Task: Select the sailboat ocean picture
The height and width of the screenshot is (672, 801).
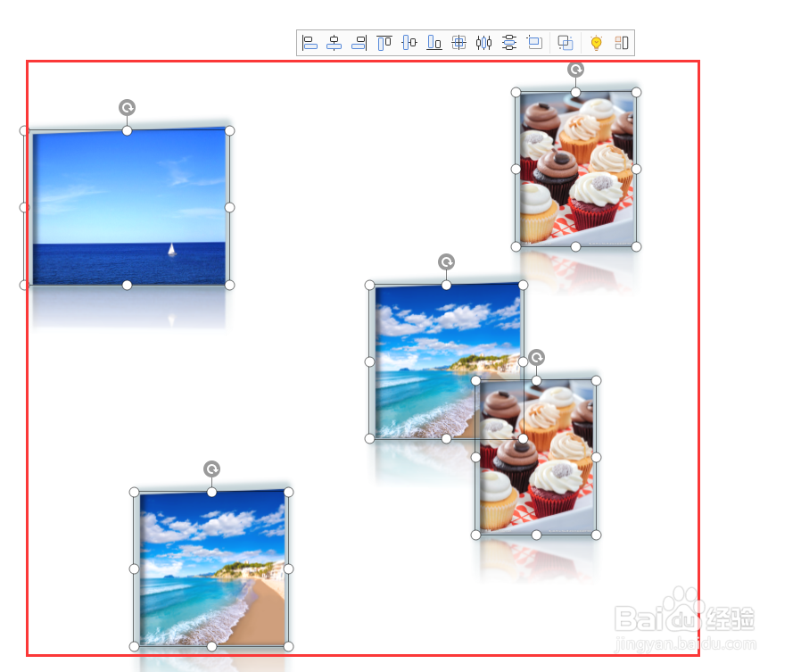Action: [x=127, y=207]
